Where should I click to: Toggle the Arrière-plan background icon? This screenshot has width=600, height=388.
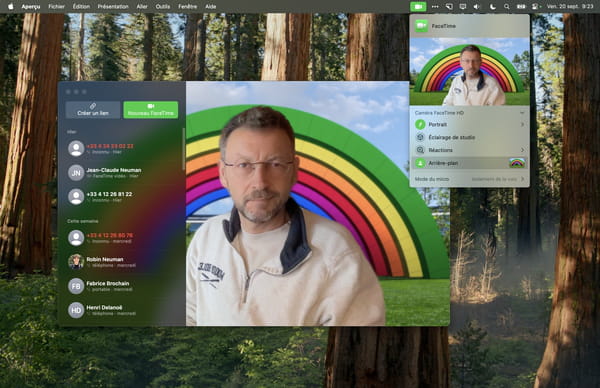point(420,163)
